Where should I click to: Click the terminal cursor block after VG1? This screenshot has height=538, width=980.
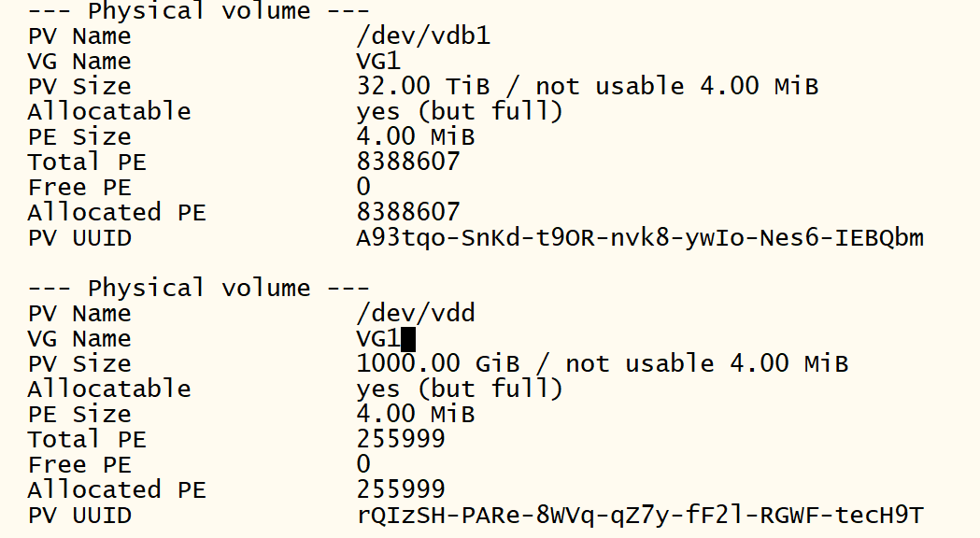point(408,339)
